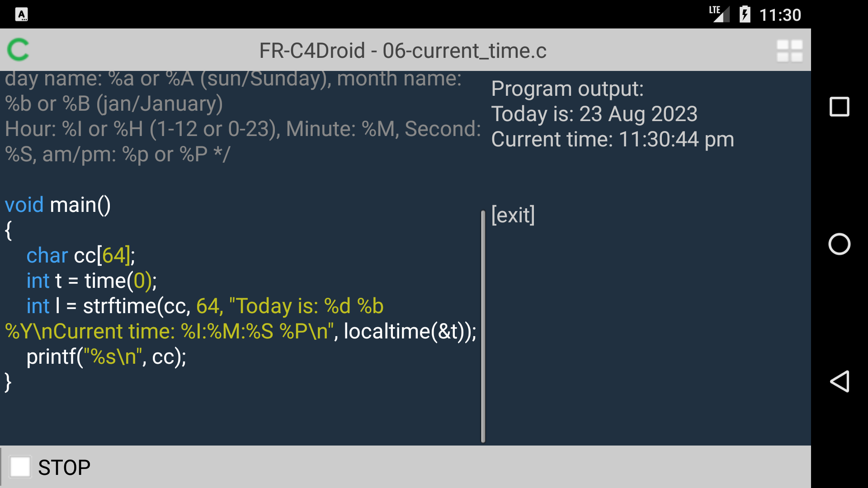Click the printf statement in the code
The width and height of the screenshot is (868, 488).
coord(106,357)
